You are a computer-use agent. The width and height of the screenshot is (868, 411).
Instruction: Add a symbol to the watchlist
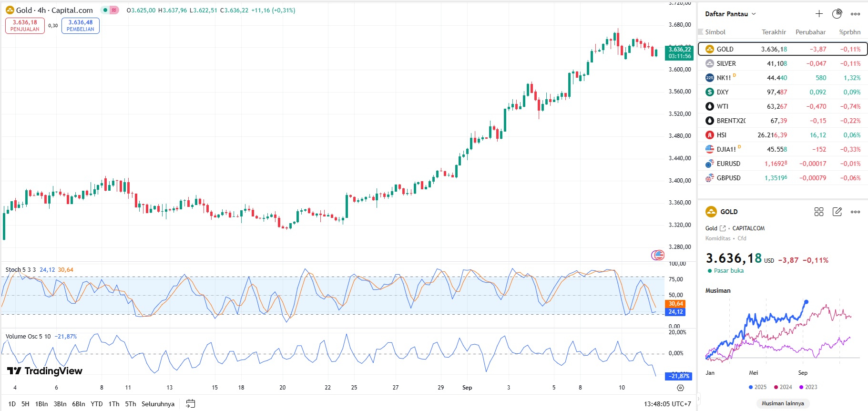pos(819,14)
